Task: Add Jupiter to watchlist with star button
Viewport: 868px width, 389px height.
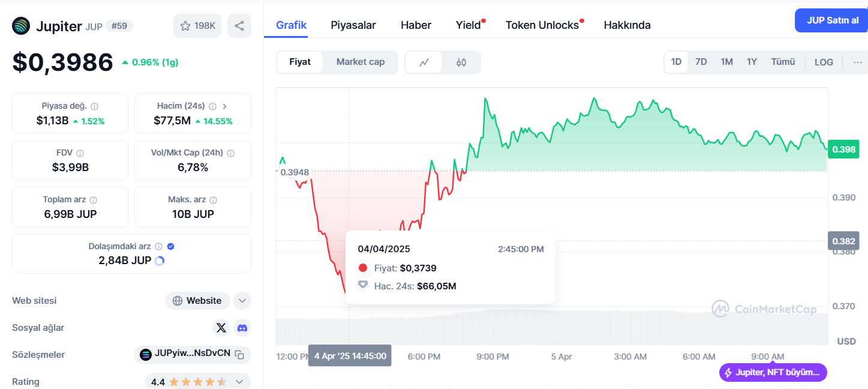Action: click(x=197, y=26)
